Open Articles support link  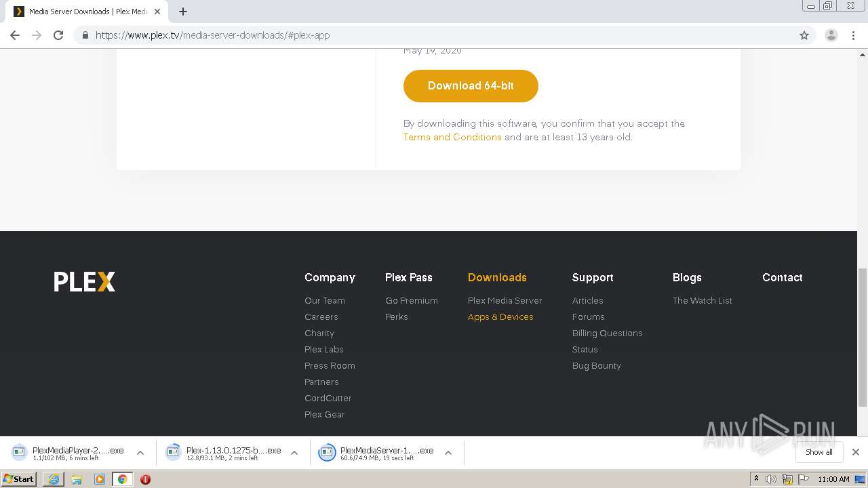pyautogui.click(x=588, y=300)
